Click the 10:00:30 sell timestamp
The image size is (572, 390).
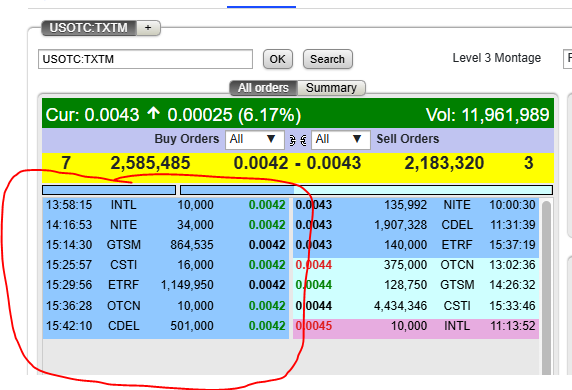click(512, 205)
